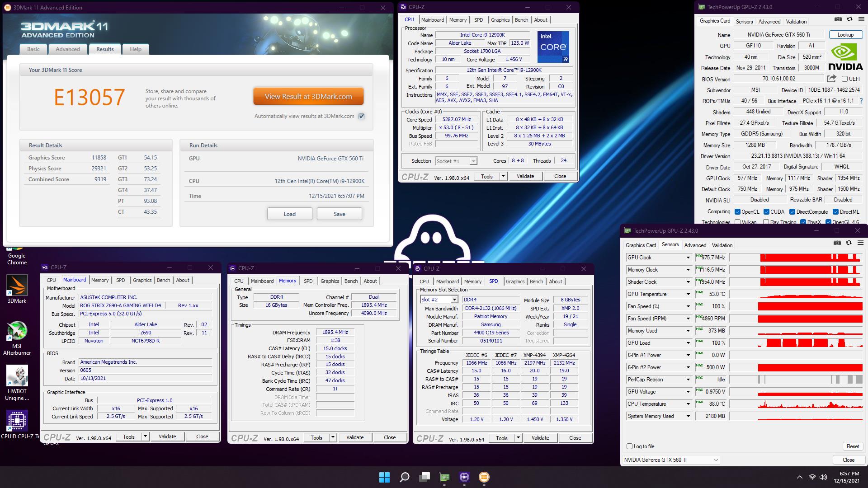Image resolution: width=868 pixels, height=488 pixels.
Task: Open the GPU Clock sensor dropdown
Action: coord(688,258)
